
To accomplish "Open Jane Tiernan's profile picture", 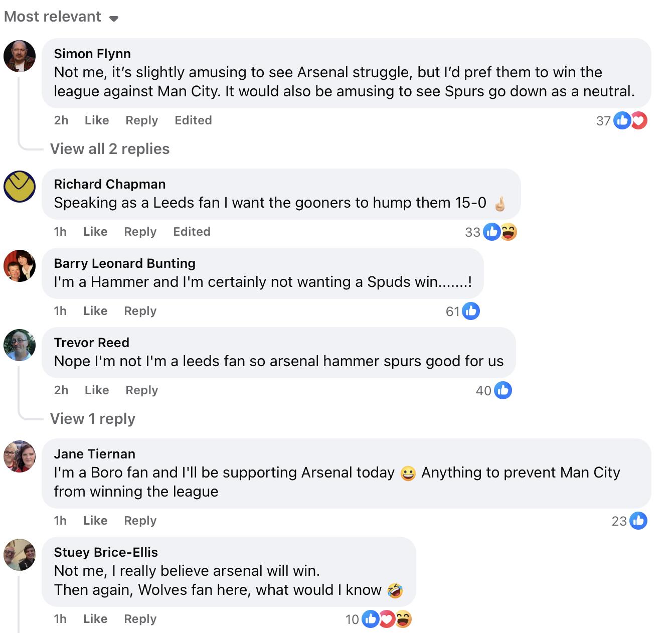I will (20, 456).
